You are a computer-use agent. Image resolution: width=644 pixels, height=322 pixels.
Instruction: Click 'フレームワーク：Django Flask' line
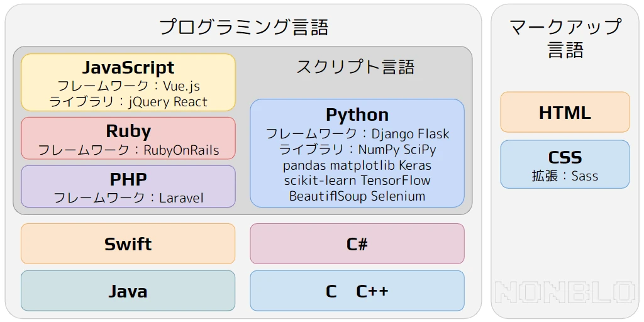coord(358,134)
